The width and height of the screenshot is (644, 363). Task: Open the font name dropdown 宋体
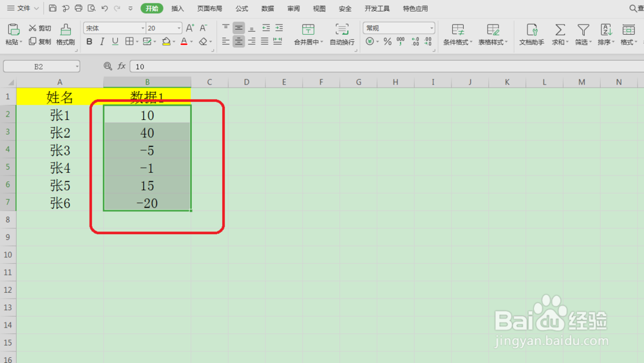coord(143,28)
